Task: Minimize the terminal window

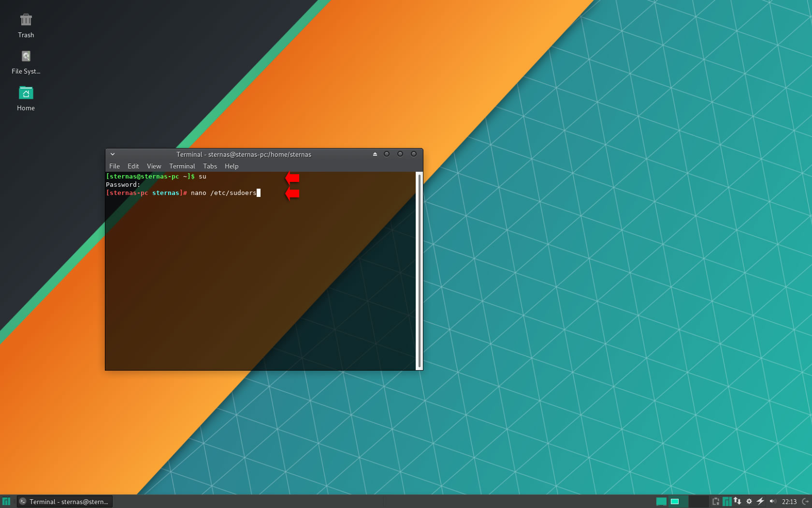Action: [x=387, y=154]
